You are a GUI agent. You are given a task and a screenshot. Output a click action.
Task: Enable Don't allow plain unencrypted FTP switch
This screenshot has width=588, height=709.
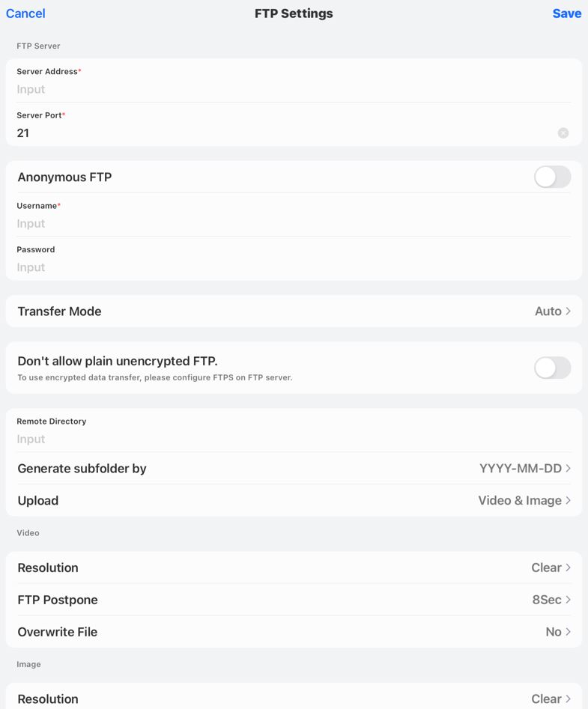coord(552,368)
